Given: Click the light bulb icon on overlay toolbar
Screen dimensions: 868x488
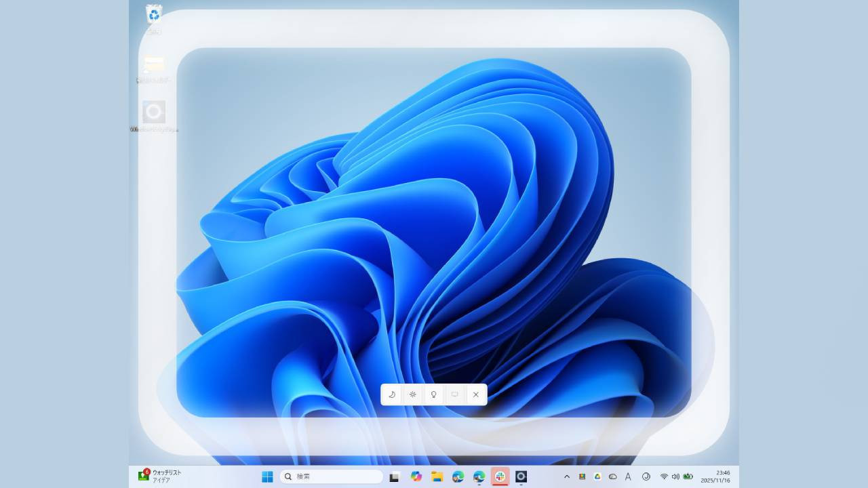Looking at the screenshot, I should tap(434, 394).
